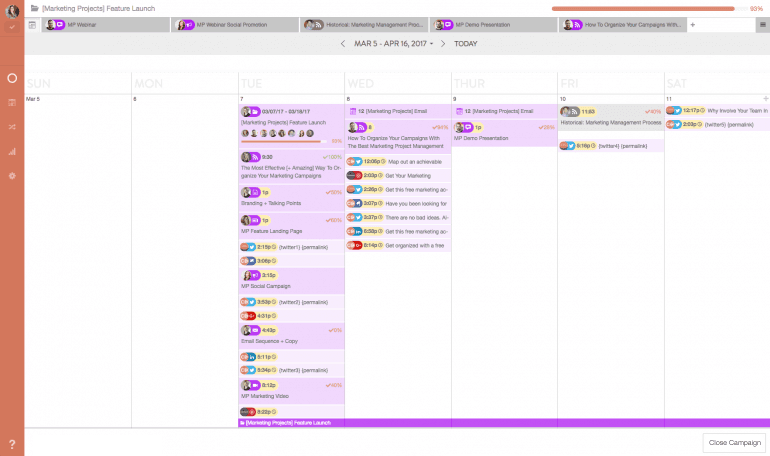Toggle the checkmark under the profile avatar
The width and height of the screenshot is (770, 456).
coord(12,27)
